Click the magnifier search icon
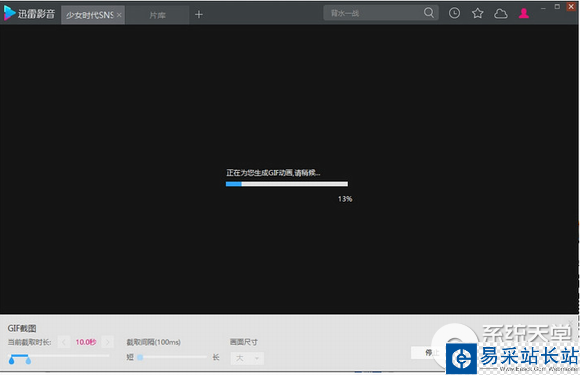Image resolution: width=580 pixels, height=375 pixels. pyautogui.click(x=429, y=13)
